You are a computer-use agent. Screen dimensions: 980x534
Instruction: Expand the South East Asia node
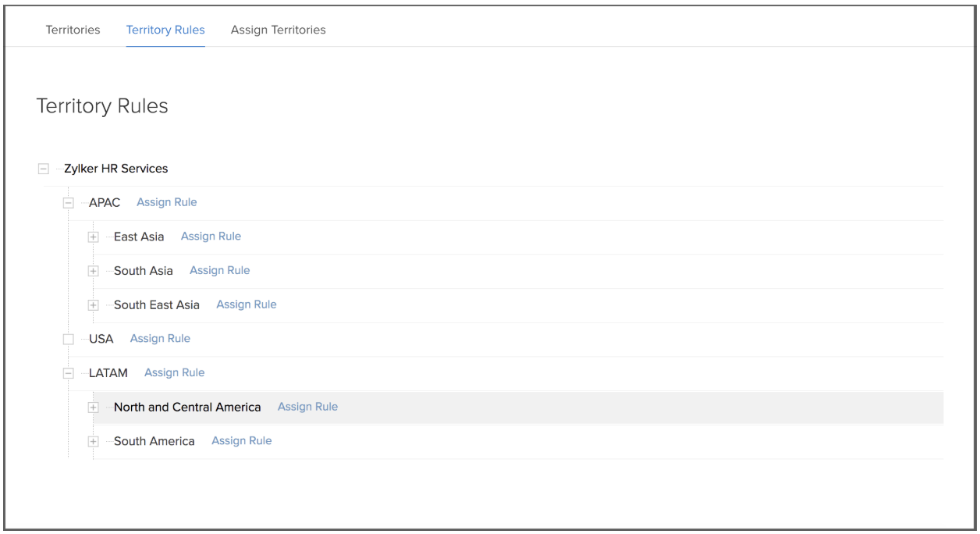pos(93,305)
